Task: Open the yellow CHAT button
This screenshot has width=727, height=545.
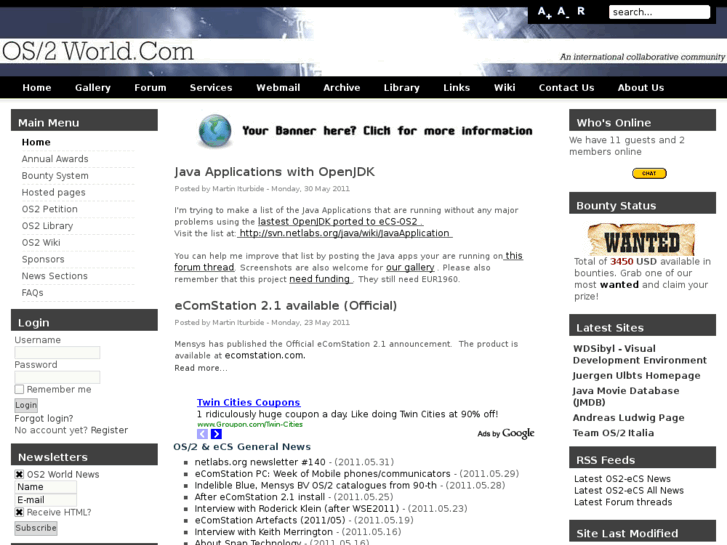Action: 649,173
